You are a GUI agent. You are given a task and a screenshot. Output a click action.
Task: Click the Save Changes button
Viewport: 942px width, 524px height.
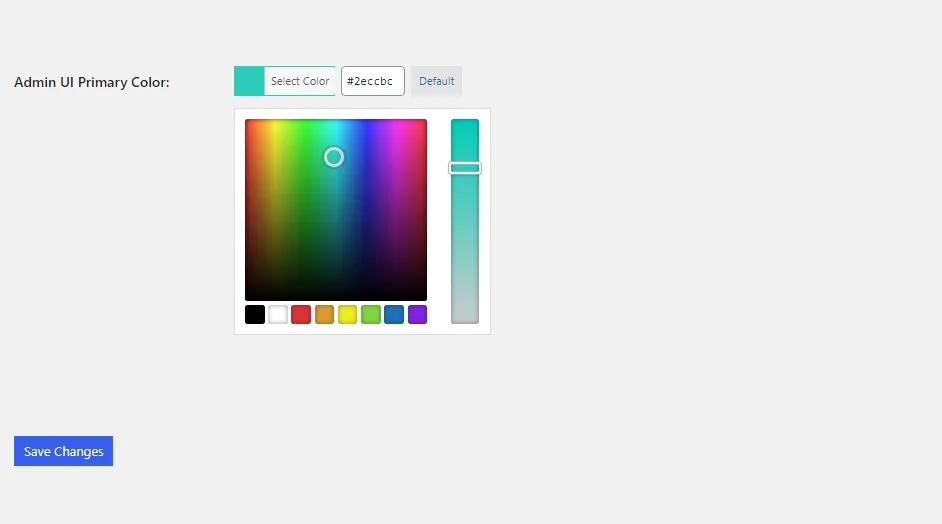[64, 451]
